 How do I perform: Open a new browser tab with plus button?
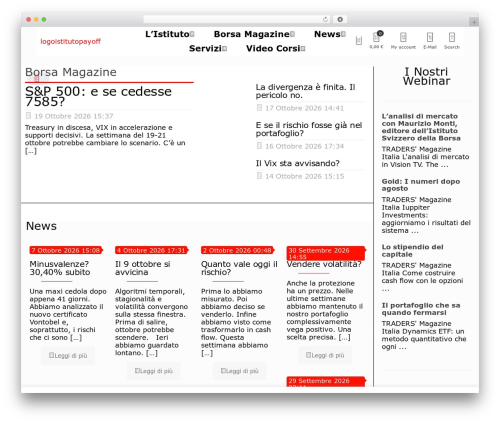coord(474,22)
